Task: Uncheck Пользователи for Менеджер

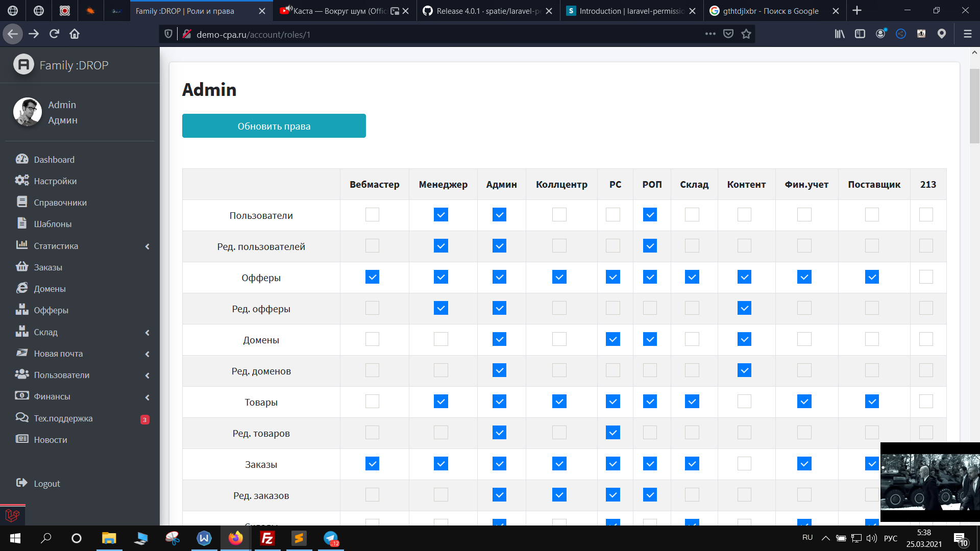Action: pyautogui.click(x=441, y=215)
